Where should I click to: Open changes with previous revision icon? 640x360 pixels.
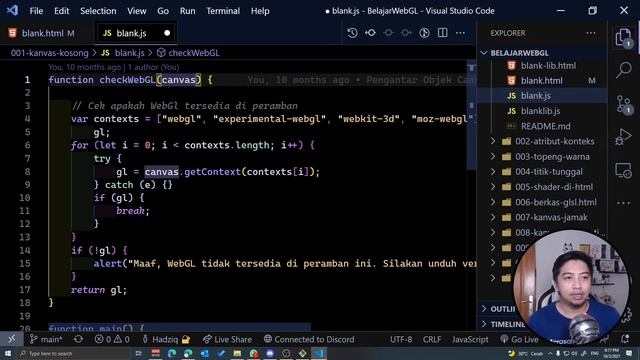coord(371,33)
